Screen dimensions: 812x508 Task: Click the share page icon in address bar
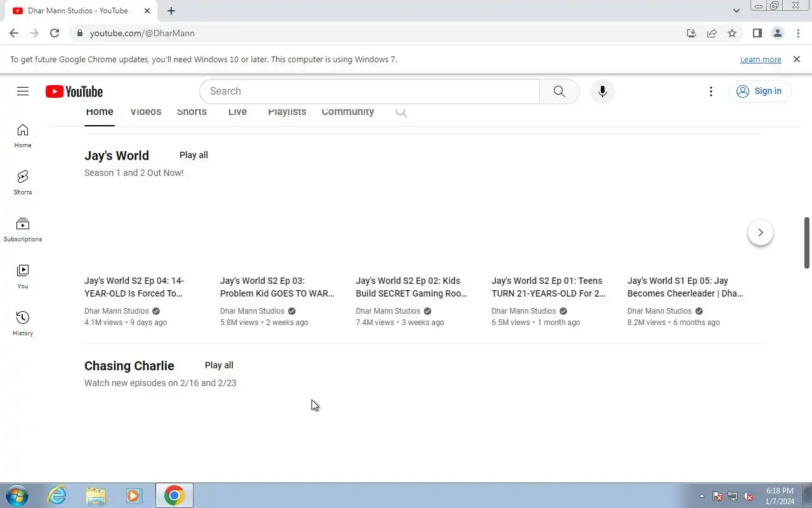[712, 33]
